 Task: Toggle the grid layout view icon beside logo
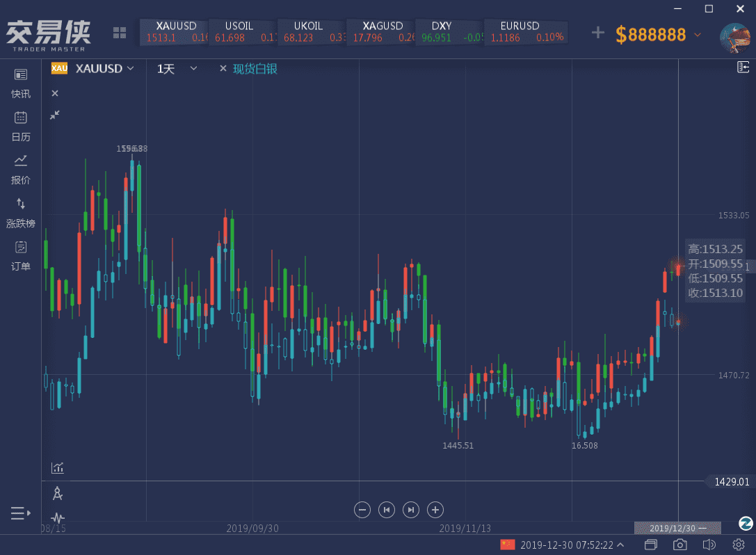[120, 33]
